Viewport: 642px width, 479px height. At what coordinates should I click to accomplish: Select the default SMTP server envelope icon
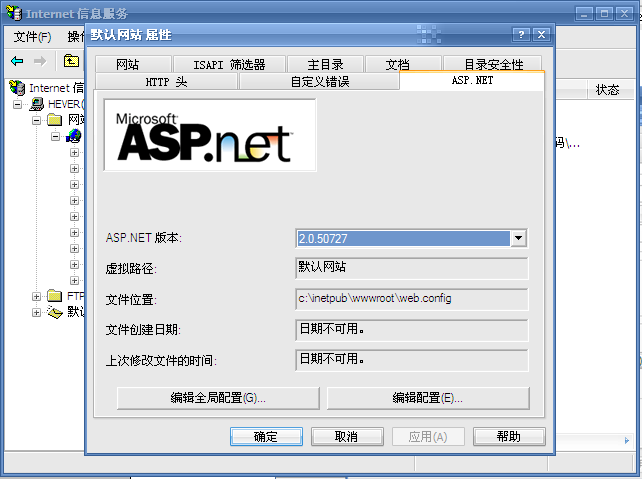54,312
